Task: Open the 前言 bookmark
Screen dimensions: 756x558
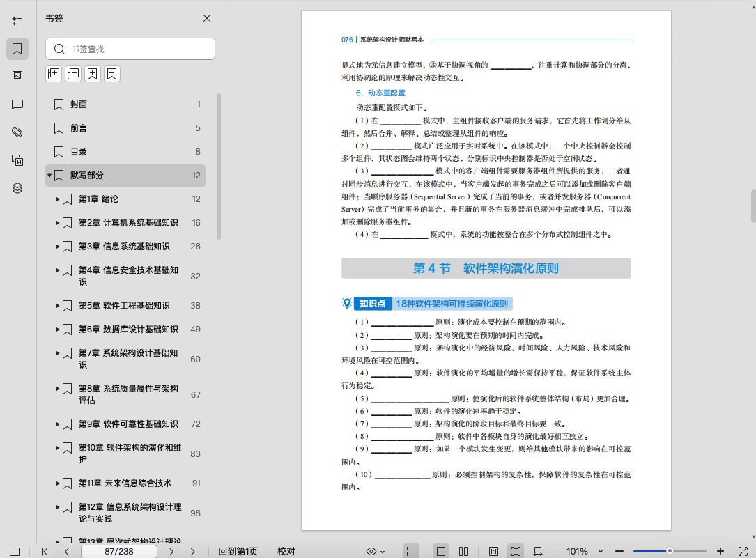Action: point(125,128)
